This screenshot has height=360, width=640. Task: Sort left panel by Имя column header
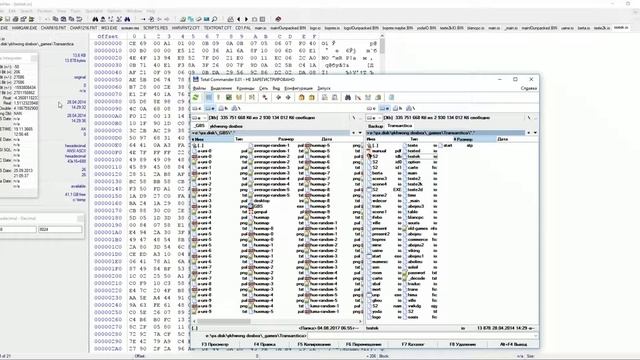click(x=212, y=139)
